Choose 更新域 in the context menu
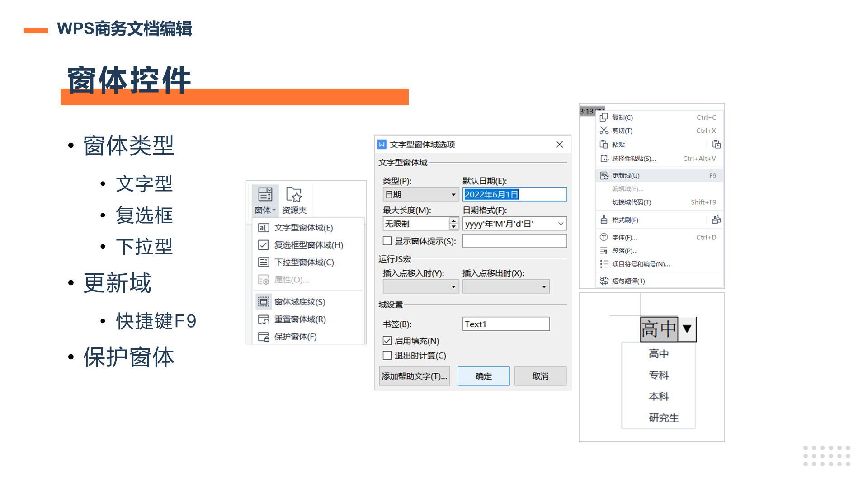 tap(626, 176)
